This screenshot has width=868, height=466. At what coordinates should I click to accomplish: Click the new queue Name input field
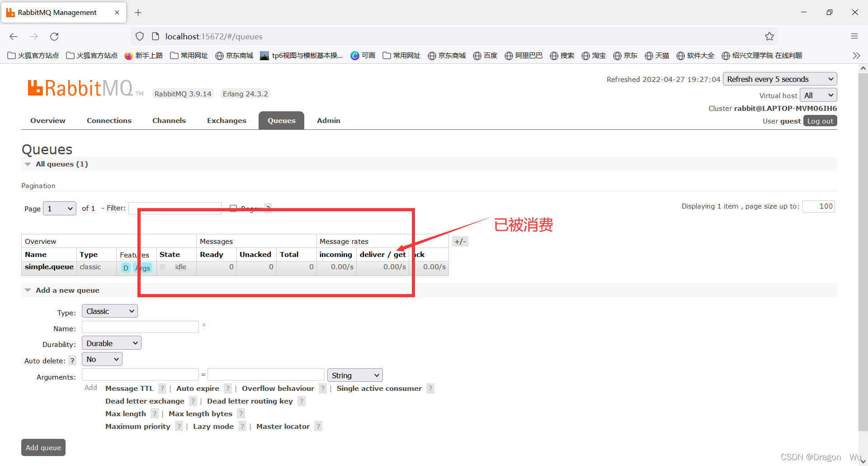click(x=140, y=327)
